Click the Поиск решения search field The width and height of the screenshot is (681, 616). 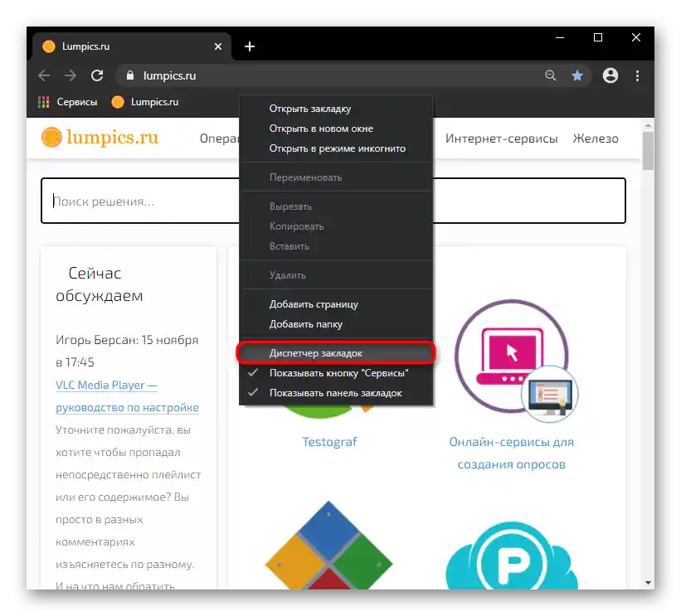point(333,201)
